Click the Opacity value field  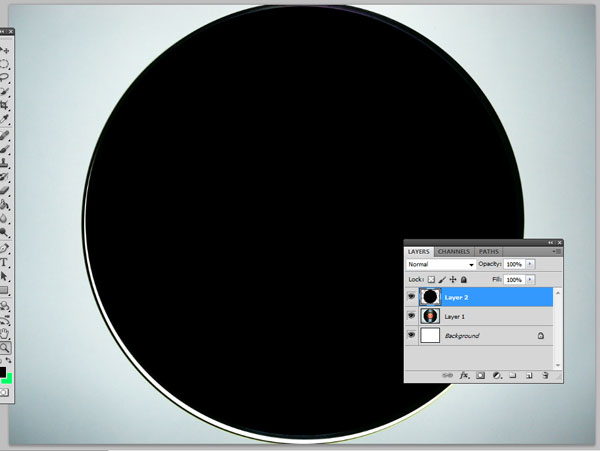(x=514, y=264)
